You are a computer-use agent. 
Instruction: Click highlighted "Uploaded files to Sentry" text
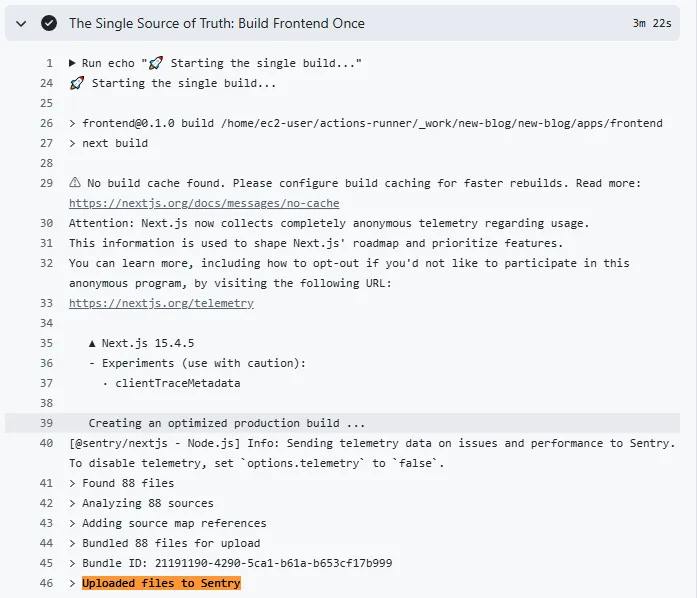coord(161,583)
